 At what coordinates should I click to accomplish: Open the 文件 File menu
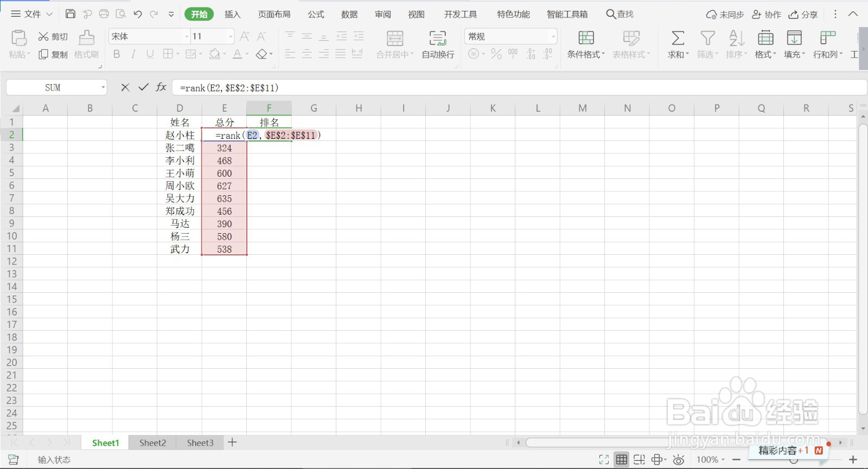31,14
